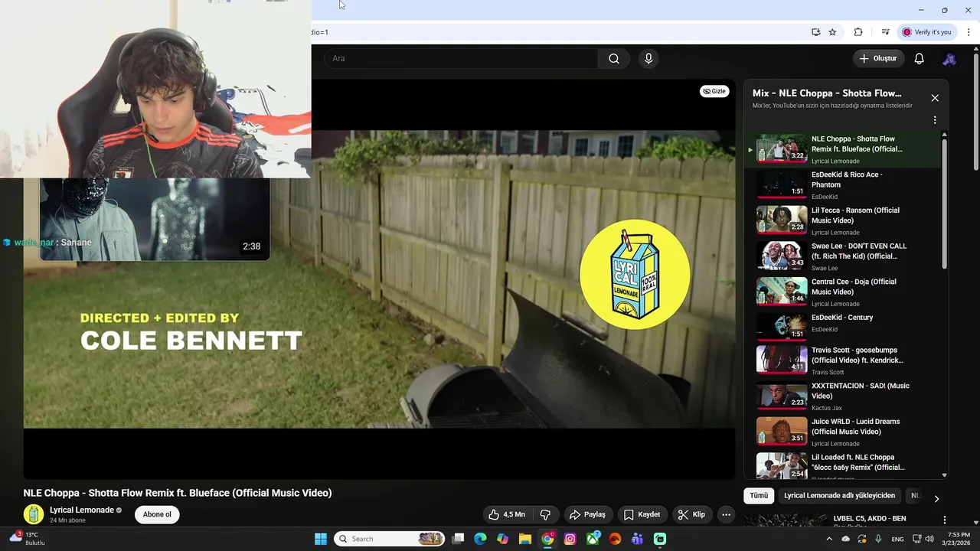Open the Lyrical Lemonade channel name link
This screenshot has width=980, height=551.
pyautogui.click(x=82, y=510)
